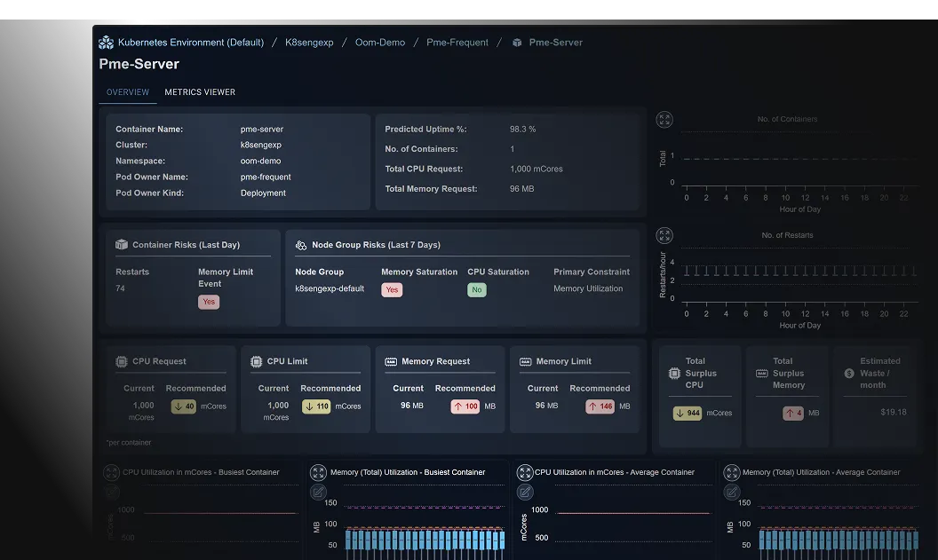This screenshot has width=938, height=560.
Task: Go to the Oom-Demo breadcrumb link
Action: point(380,43)
